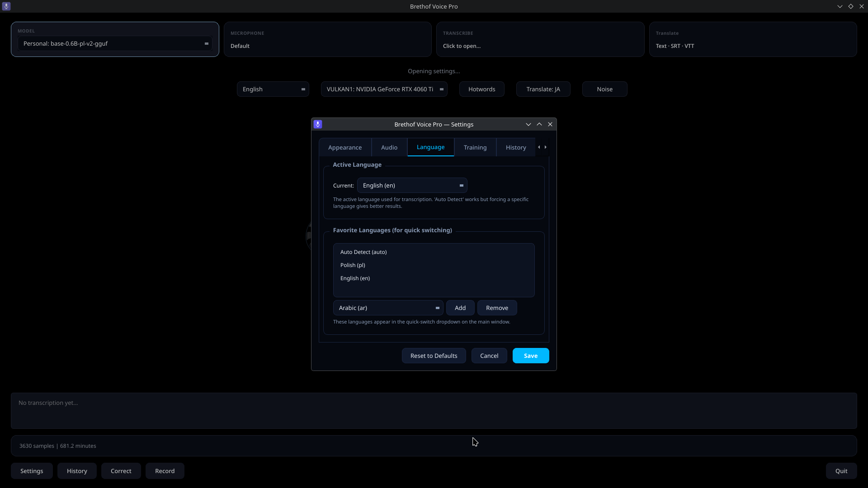868x488 pixels.
Task: Maximize the Settings dialog window
Action: [x=539, y=124]
